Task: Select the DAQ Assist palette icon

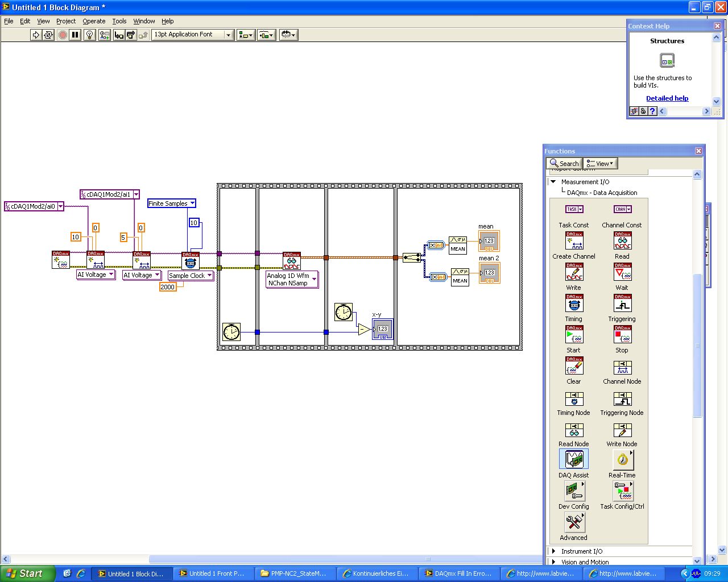Action: 574,459
